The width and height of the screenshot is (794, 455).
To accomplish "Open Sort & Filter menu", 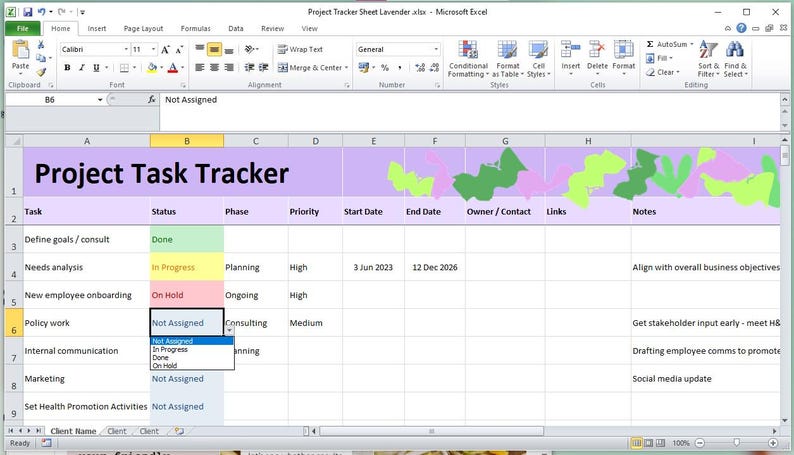I will pyautogui.click(x=708, y=59).
